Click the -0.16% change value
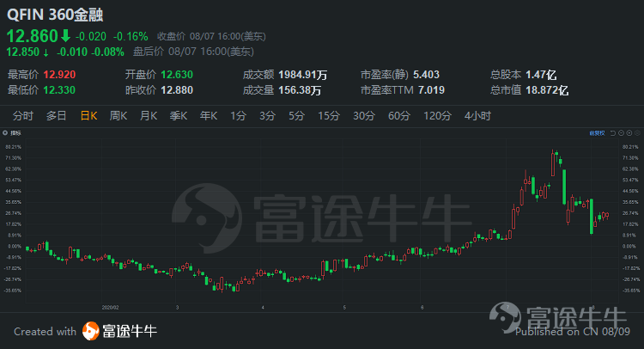Screen dimensions: 644x349 click(x=131, y=37)
